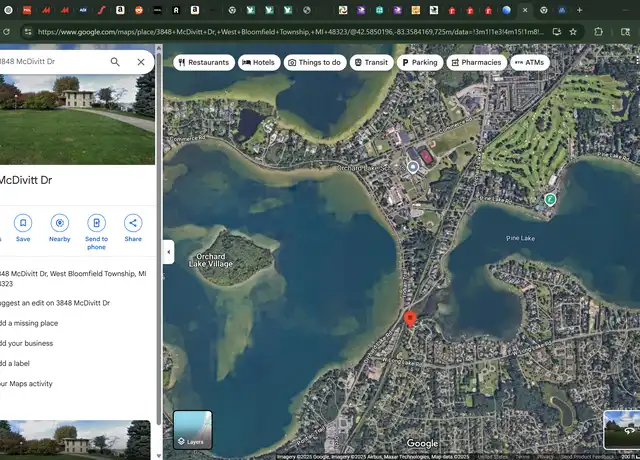The width and height of the screenshot is (640, 460).
Task: Open a new browser tab with the plus
Action: [x=579, y=10]
